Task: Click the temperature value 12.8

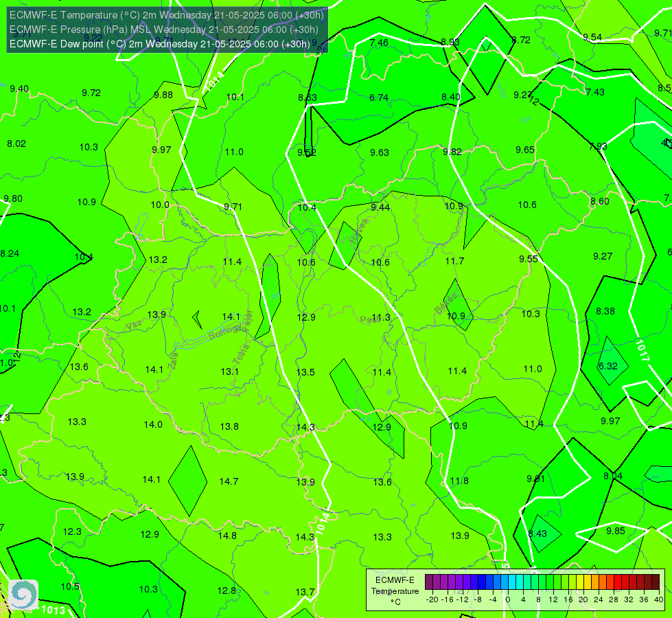Action: point(227,591)
